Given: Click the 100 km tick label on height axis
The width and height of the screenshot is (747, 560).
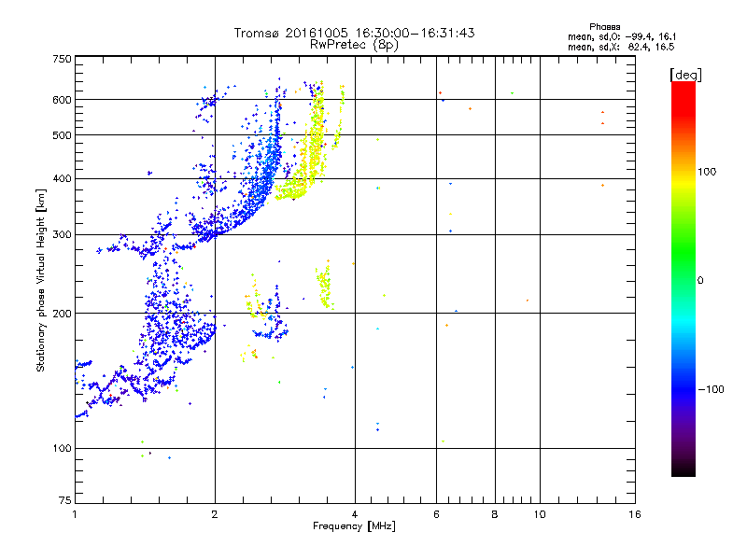Looking at the screenshot, I should [x=62, y=448].
